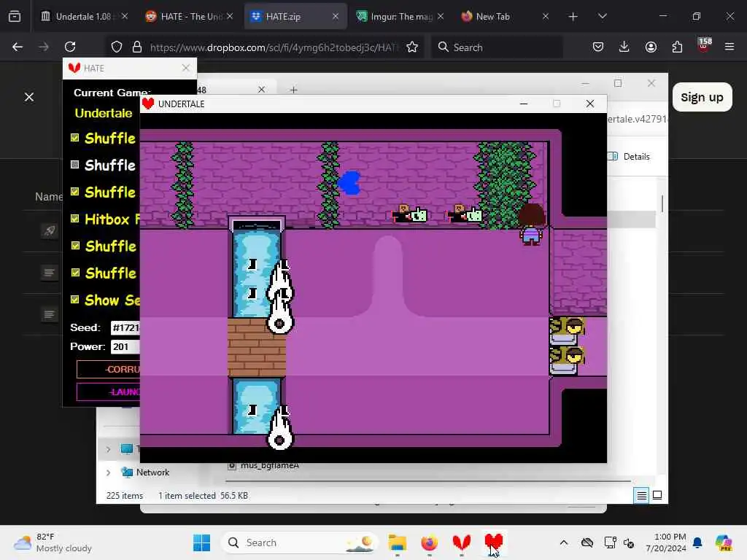
Task: Add a new File Explorer tab
Action: coord(293,90)
